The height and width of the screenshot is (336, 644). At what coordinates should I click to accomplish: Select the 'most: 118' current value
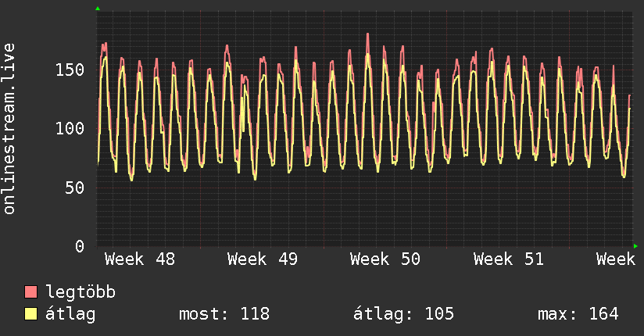click(x=224, y=314)
